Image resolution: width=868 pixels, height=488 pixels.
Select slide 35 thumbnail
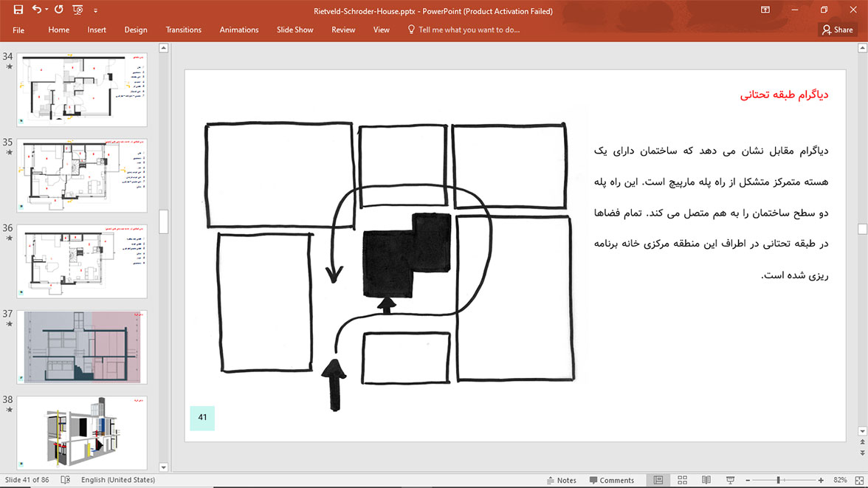click(82, 176)
